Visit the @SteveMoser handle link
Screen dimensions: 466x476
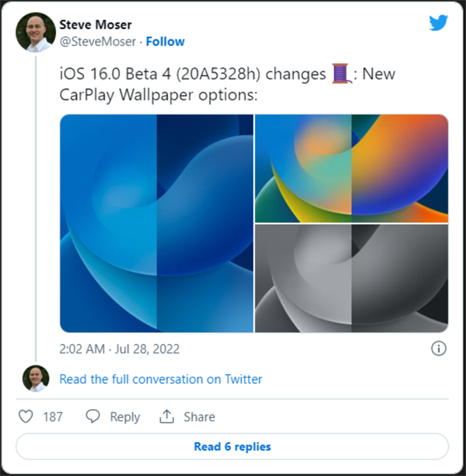(x=97, y=41)
